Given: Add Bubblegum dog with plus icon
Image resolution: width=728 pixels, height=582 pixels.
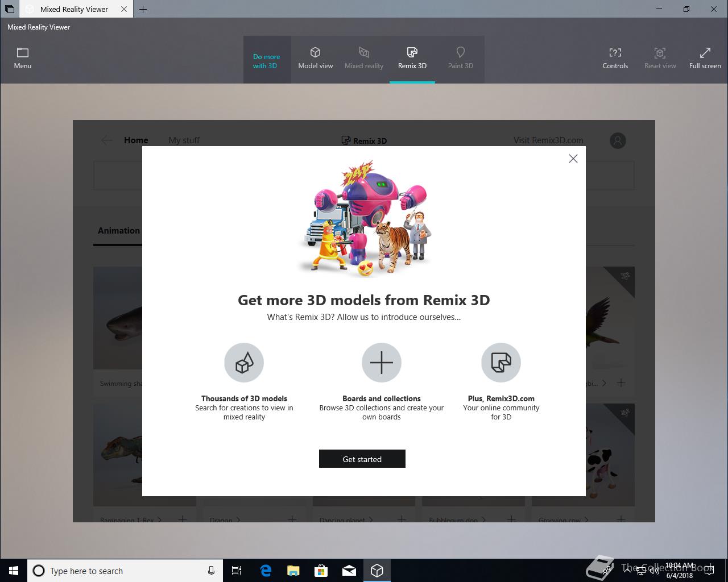Looking at the screenshot, I should click(x=511, y=519).
